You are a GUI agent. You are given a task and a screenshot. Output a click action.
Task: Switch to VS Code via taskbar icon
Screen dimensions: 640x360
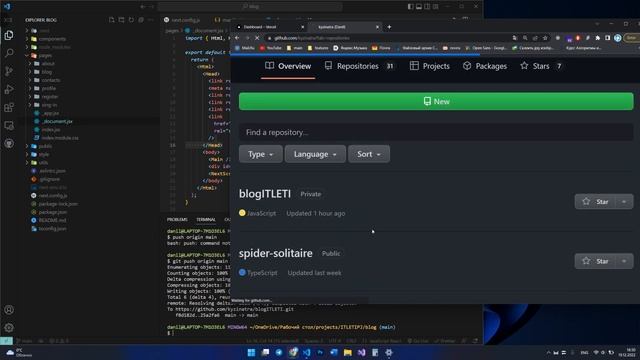(307, 352)
